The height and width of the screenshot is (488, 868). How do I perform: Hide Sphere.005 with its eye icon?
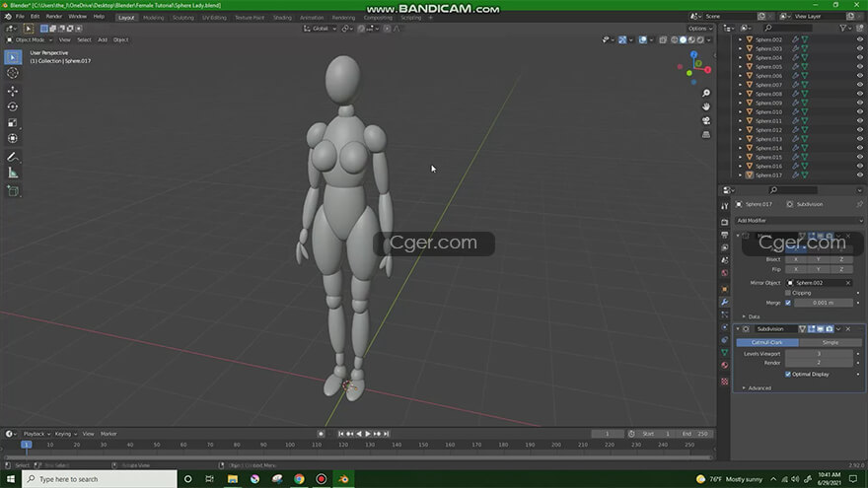[860, 67]
